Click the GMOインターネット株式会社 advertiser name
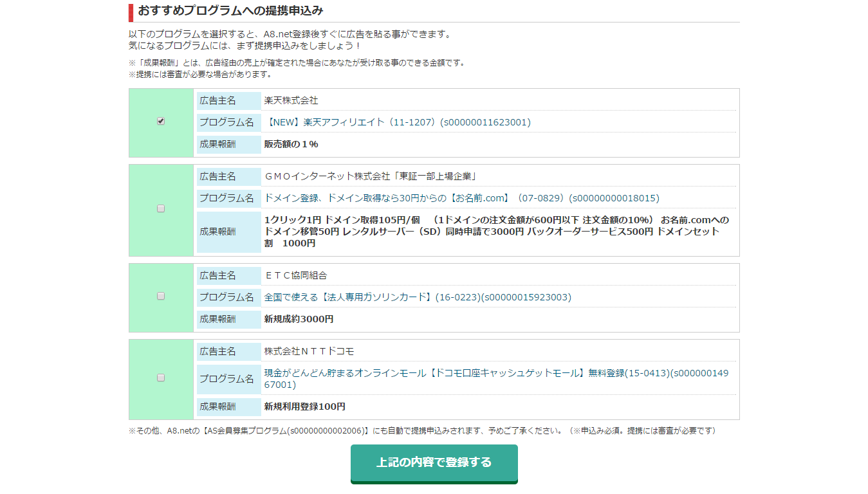The image size is (868, 494). coord(370,176)
